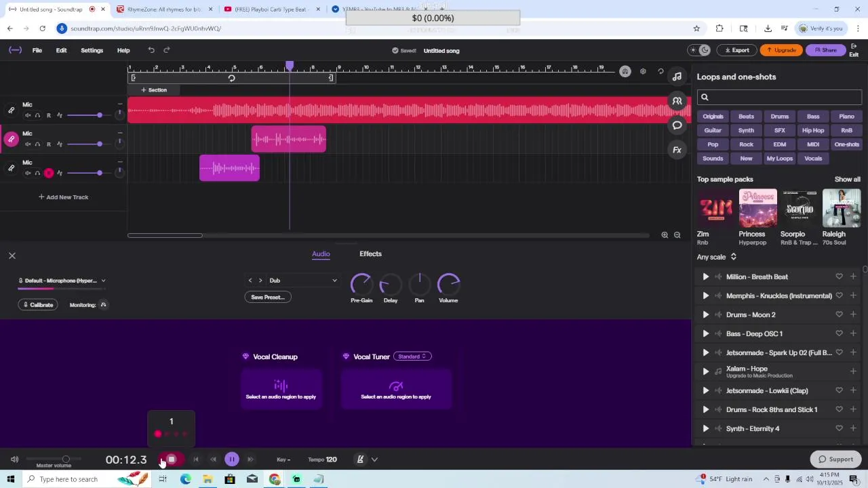The height and width of the screenshot is (488, 868).
Task: Switch to the Effects tab
Action: 370,253
